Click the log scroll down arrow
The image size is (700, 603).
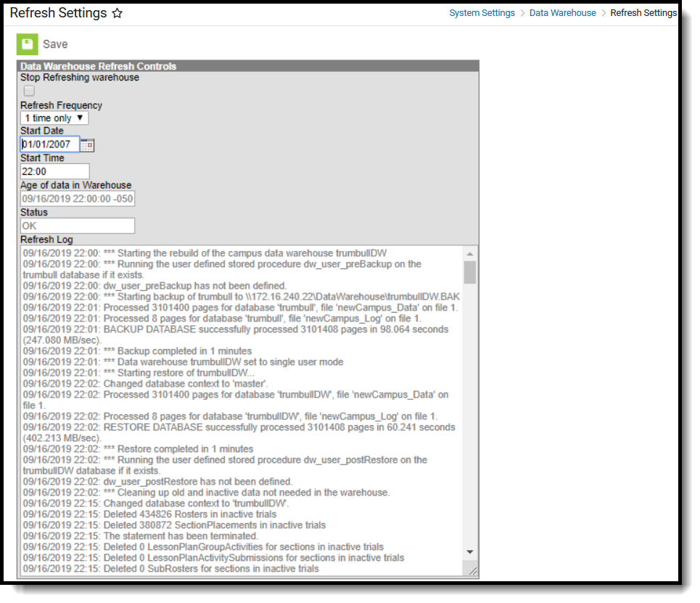click(469, 552)
